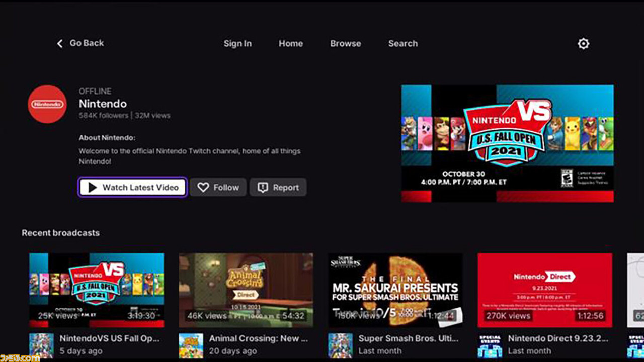Go to the Home tab
The height and width of the screenshot is (362, 644).
pos(291,44)
